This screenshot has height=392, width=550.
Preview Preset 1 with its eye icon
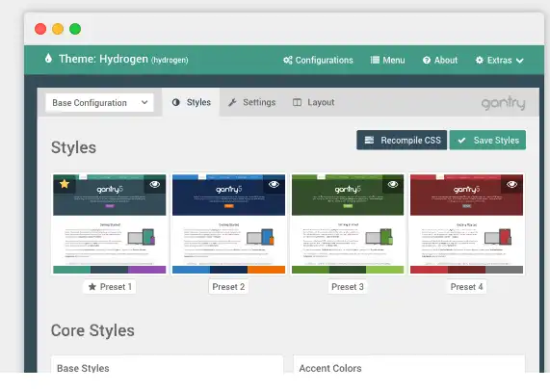pyautogui.click(x=155, y=184)
